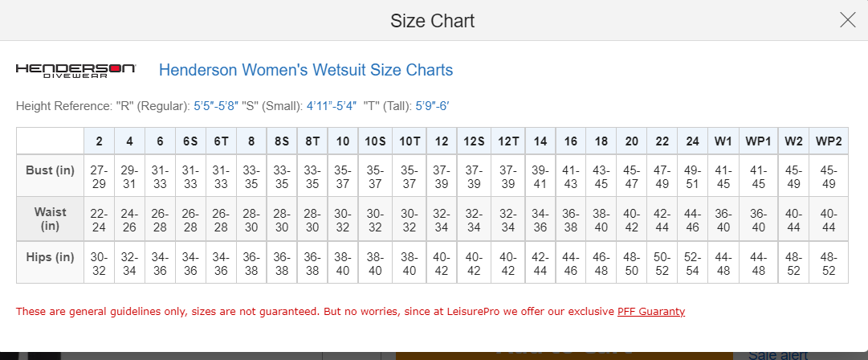This screenshot has height=360, width=868.
Task: Click the Hips (in) row label
Action: [x=50, y=257]
